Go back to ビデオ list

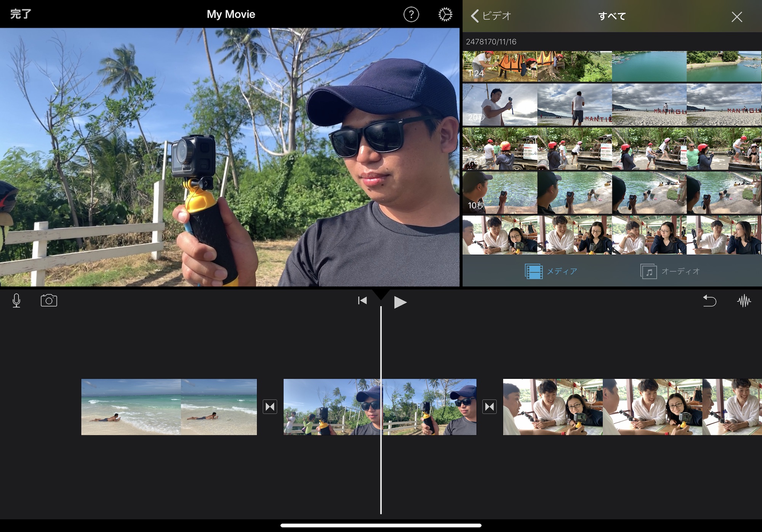tap(491, 16)
